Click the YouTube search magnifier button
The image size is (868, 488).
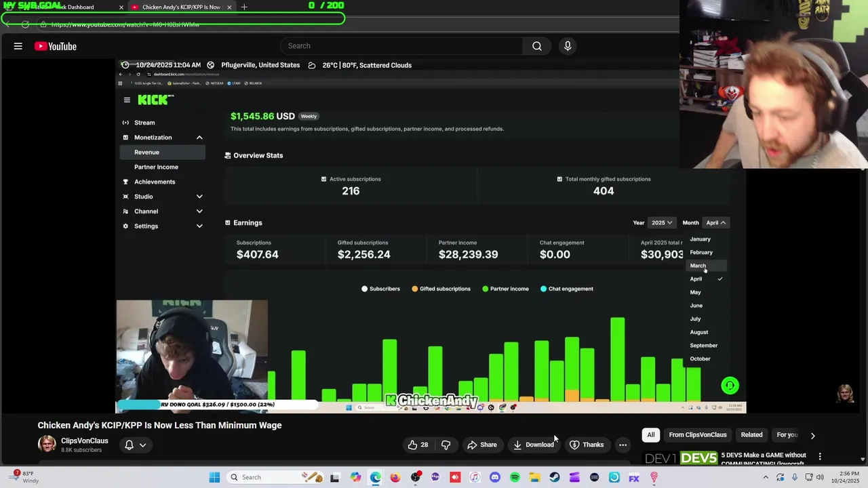[536, 46]
